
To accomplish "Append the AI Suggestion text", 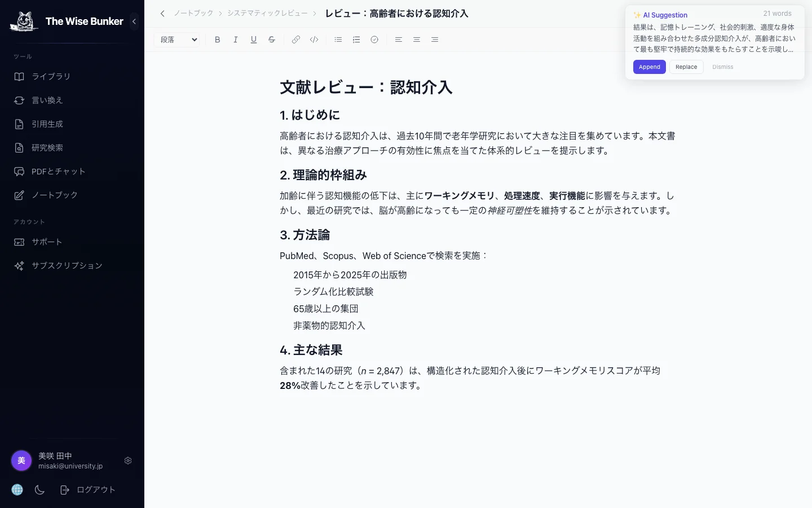I will [650, 67].
